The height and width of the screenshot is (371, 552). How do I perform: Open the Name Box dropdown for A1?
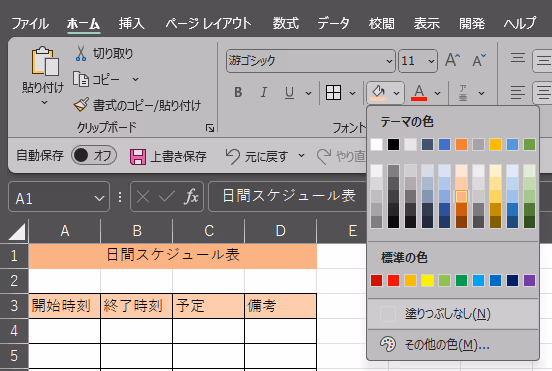click(100, 198)
